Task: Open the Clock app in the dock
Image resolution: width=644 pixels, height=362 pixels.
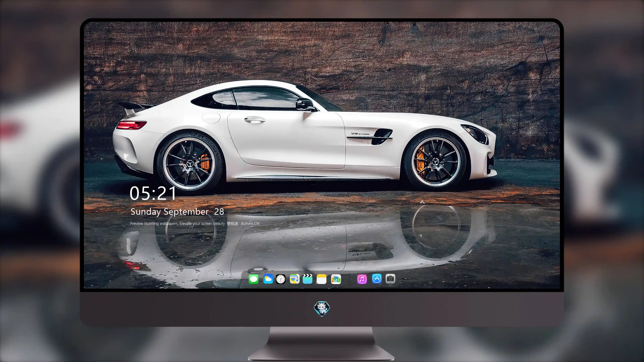Action: point(281,279)
